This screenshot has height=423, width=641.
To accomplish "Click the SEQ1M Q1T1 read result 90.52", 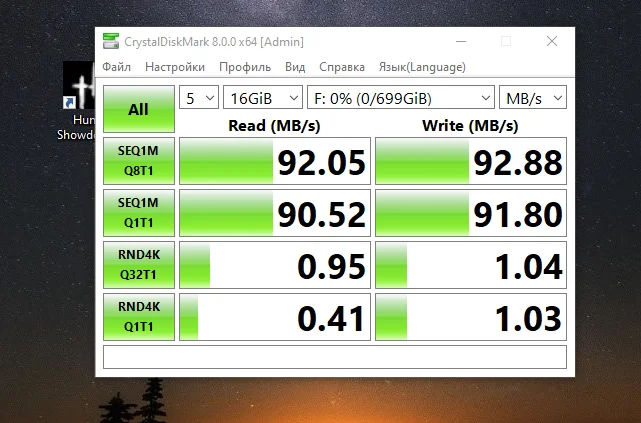I will pos(275,213).
